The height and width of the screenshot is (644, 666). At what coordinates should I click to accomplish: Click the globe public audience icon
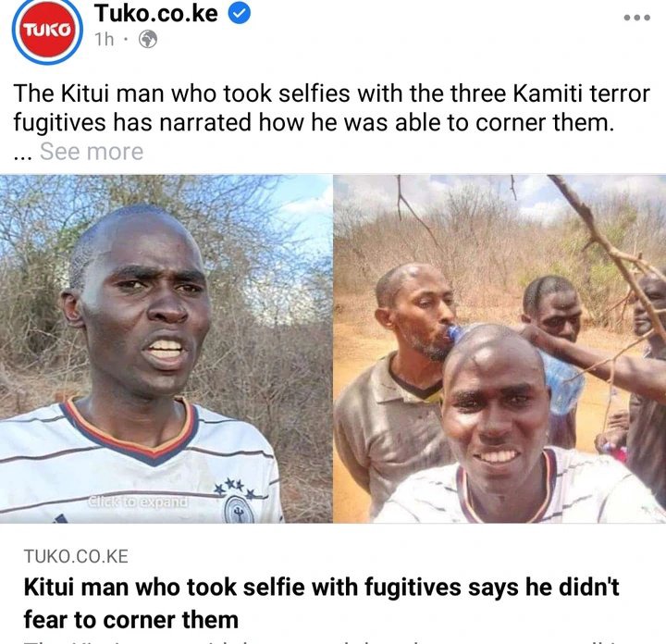148,40
